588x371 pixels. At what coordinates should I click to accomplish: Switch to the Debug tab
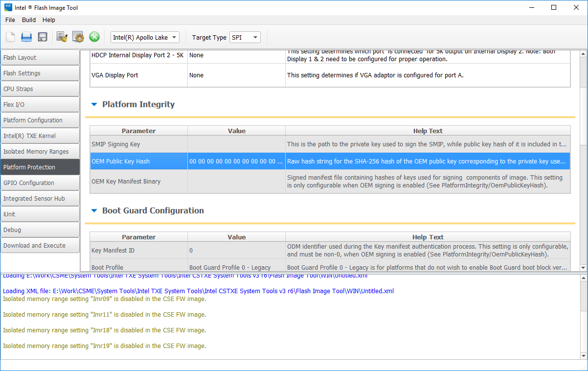(40, 230)
